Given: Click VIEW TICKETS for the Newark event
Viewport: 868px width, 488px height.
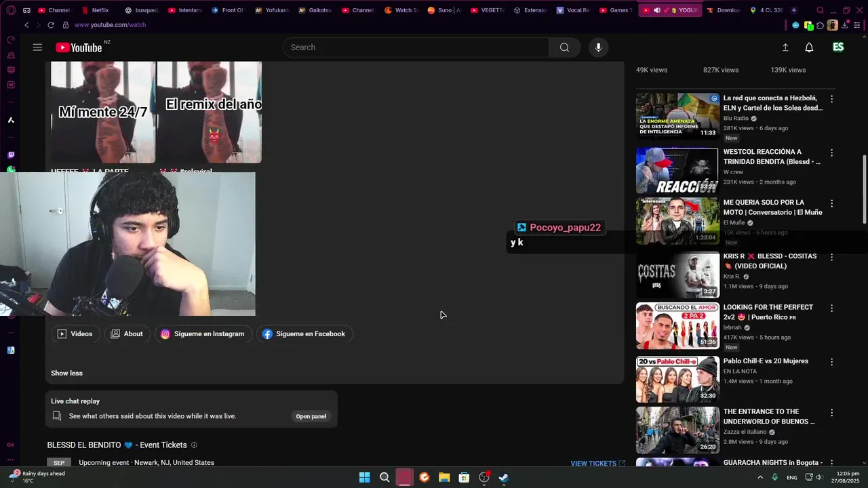Looking at the screenshot, I should click(597, 464).
